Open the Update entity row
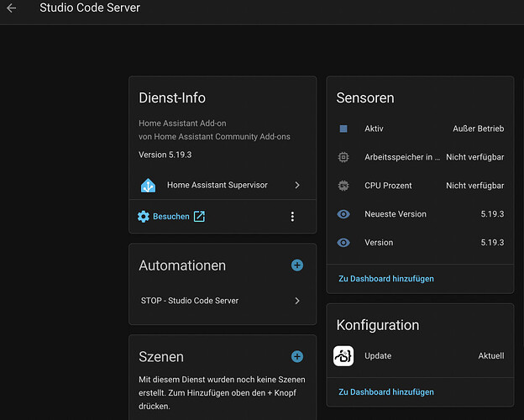Screen dimensions: 524x420 point(420,356)
